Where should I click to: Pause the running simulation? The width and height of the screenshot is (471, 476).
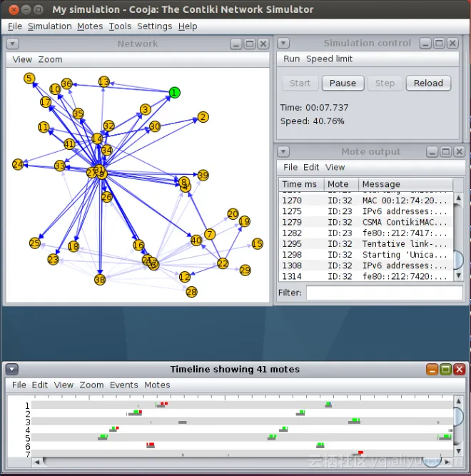coord(343,83)
